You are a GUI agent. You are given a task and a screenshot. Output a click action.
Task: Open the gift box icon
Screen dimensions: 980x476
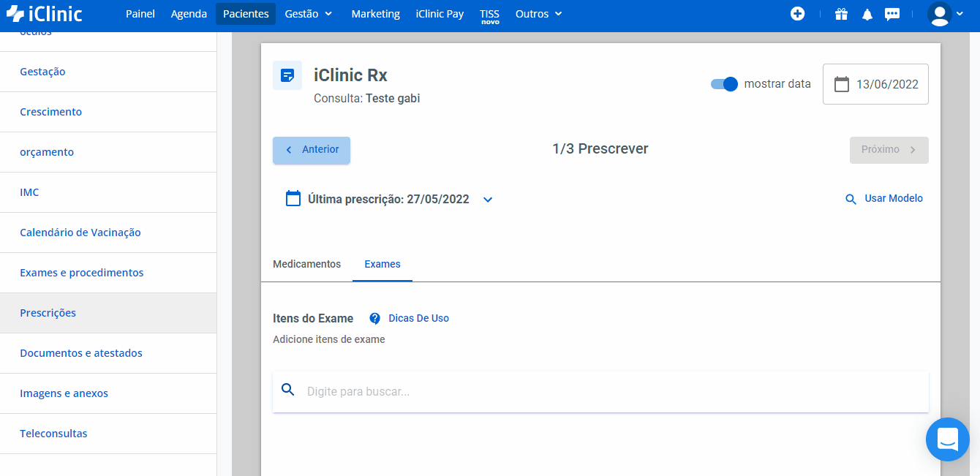pos(841,14)
